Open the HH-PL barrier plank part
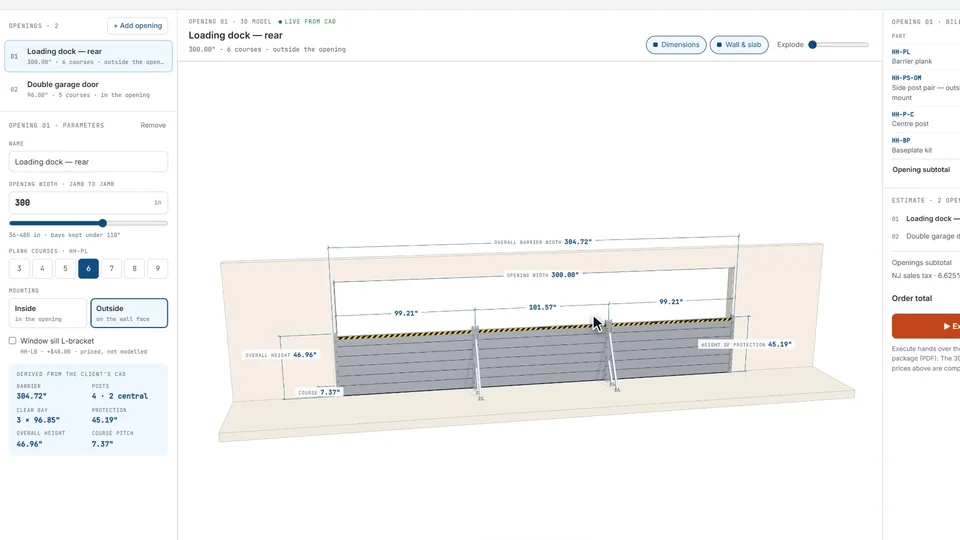960x540 pixels. [926, 56]
